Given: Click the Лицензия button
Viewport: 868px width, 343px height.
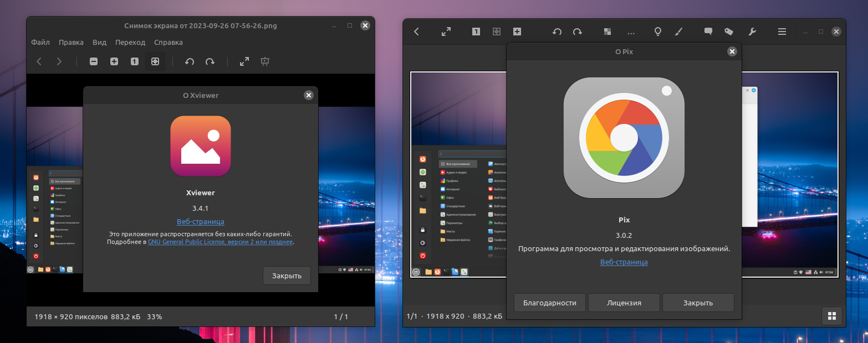Looking at the screenshot, I should pos(624,303).
